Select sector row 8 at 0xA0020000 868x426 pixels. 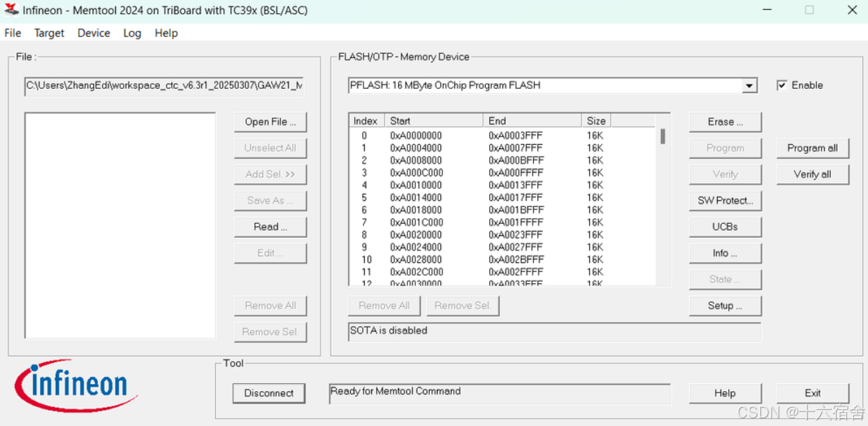(502, 235)
